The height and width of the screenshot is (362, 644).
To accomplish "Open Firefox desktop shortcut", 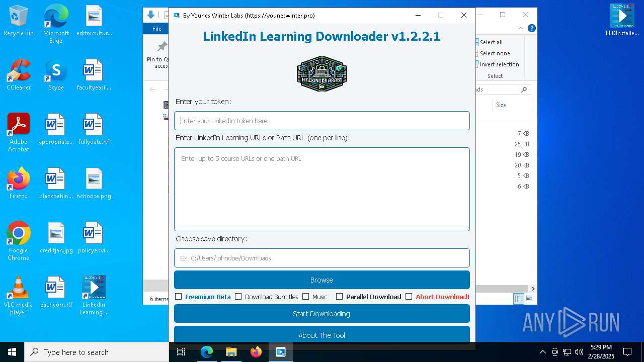I will tap(19, 184).
